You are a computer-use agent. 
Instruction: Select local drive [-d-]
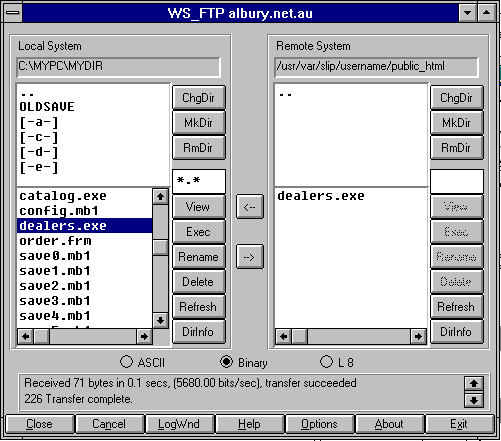point(39,152)
